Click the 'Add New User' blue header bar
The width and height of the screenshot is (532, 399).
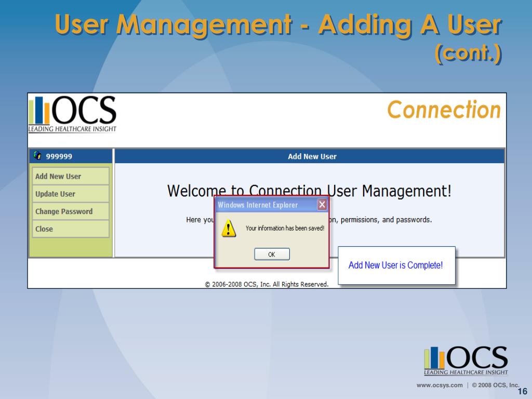pyautogui.click(x=310, y=156)
